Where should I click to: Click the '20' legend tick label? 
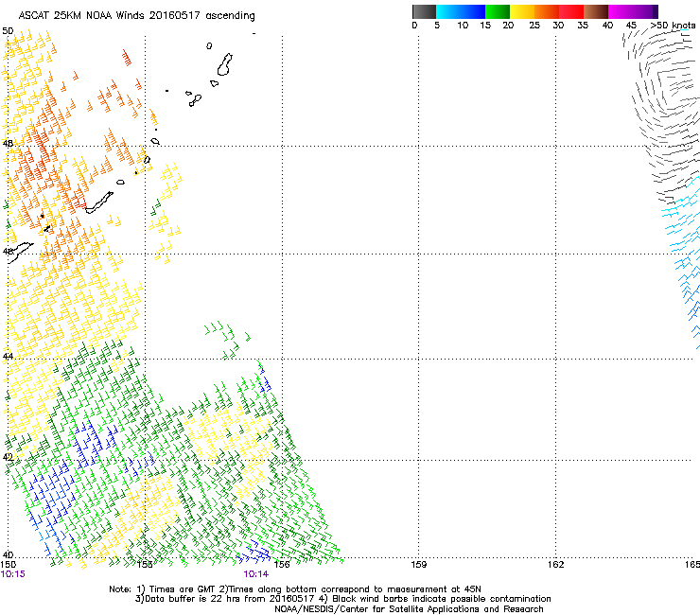tap(508, 26)
